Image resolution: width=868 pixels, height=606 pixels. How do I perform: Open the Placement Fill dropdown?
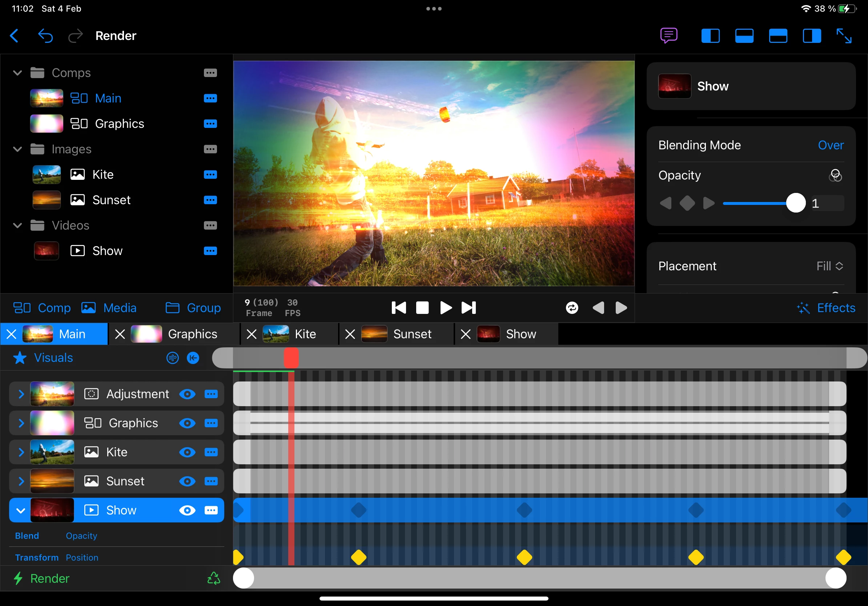(829, 266)
